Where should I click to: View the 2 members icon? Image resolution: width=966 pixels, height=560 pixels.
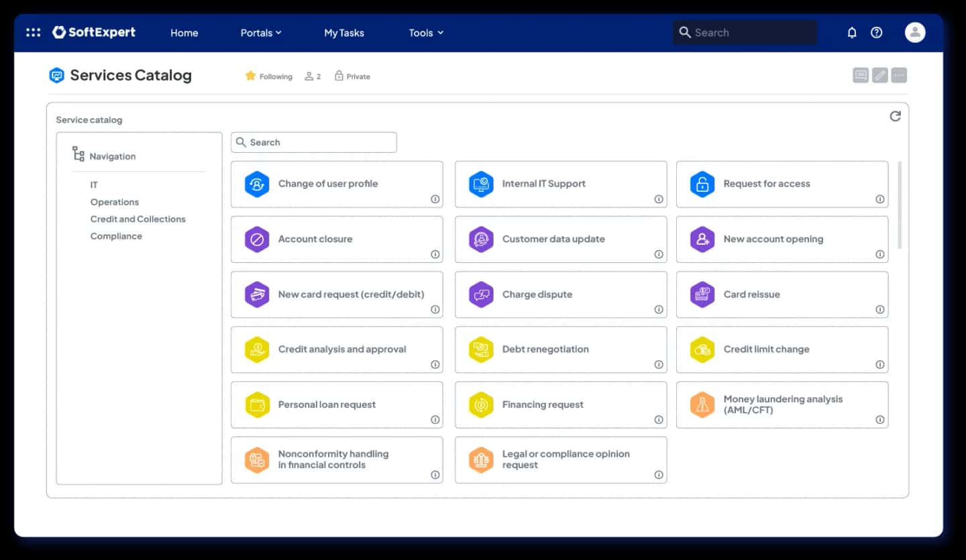pos(309,76)
